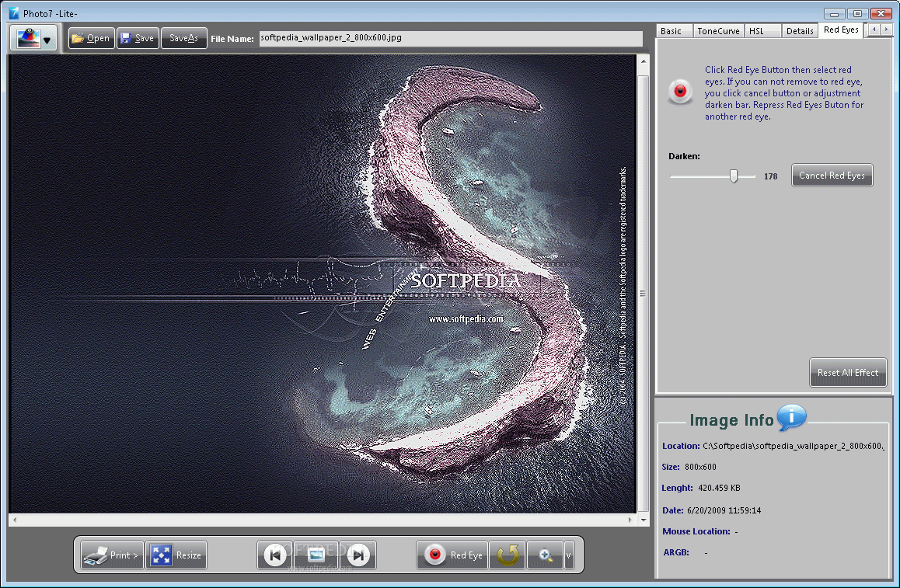Click the zoom magnifier icon

(x=545, y=555)
